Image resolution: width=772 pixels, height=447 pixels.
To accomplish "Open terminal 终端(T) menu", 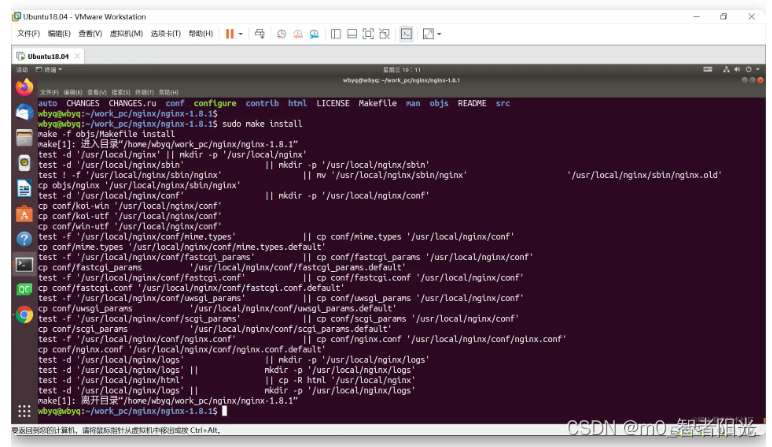I will [145, 92].
